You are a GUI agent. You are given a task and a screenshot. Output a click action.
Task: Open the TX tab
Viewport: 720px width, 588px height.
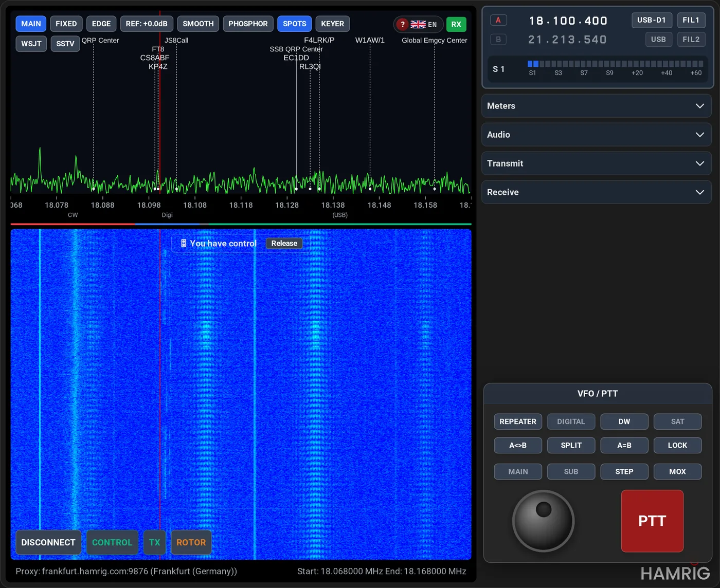point(154,542)
